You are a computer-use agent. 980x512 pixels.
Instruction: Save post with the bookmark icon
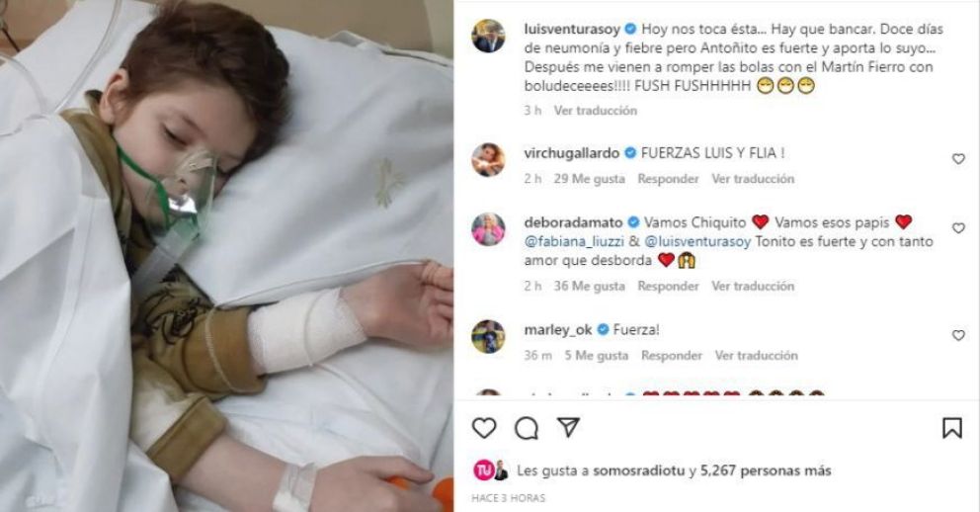(x=952, y=428)
